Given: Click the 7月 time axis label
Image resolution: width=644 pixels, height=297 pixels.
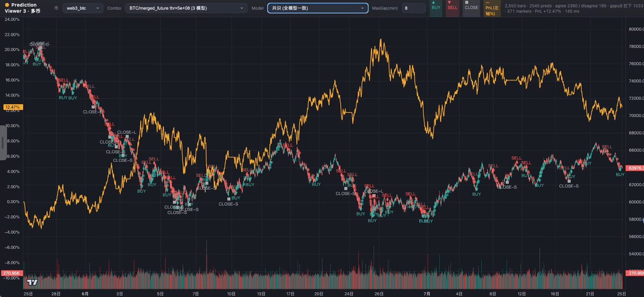Looking at the screenshot, I should coord(427,293).
